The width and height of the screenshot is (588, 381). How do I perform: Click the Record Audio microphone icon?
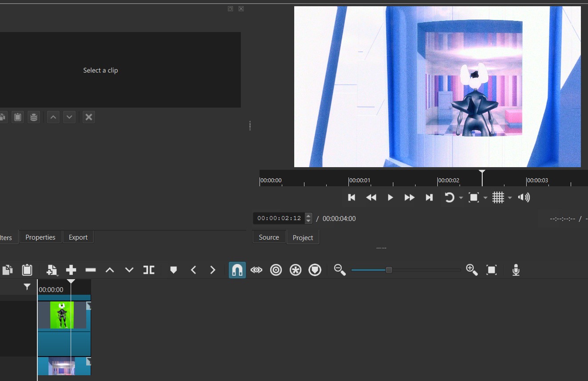coord(516,270)
